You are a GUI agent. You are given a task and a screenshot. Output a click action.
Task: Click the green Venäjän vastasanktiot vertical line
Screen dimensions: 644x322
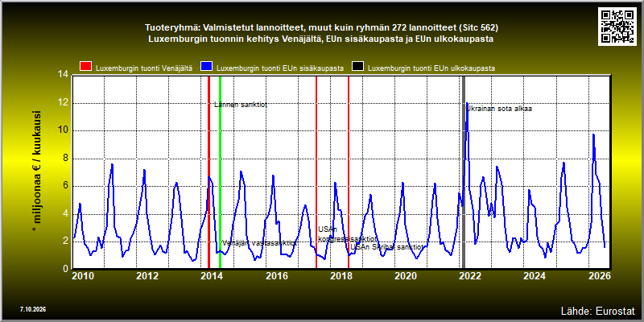pyautogui.click(x=220, y=172)
